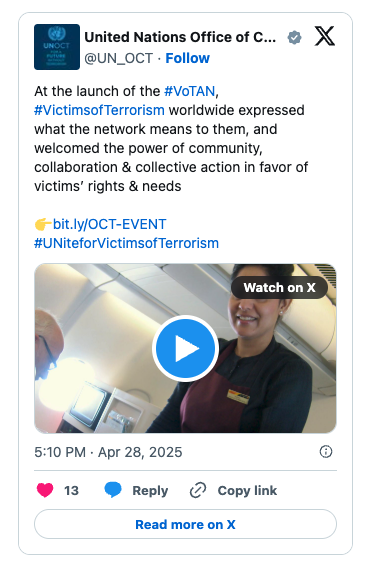The height and width of the screenshot is (572, 370).
Task: Open the bit.ly/OCT-EVENT link
Action: coord(109,224)
